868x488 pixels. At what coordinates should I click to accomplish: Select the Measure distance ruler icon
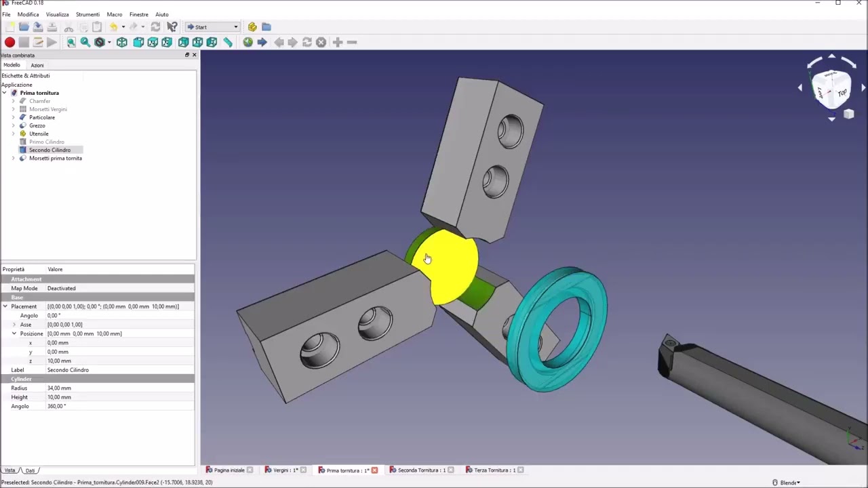point(228,42)
